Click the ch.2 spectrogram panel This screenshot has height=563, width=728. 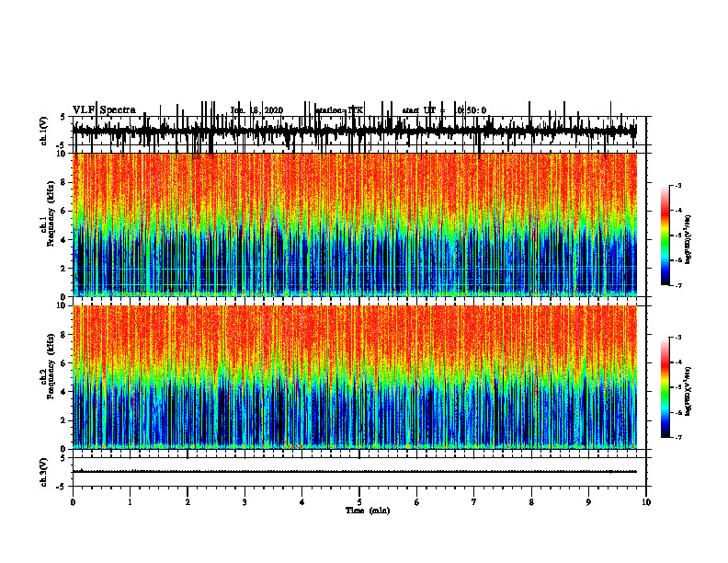pyautogui.click(x=355, y=377)
